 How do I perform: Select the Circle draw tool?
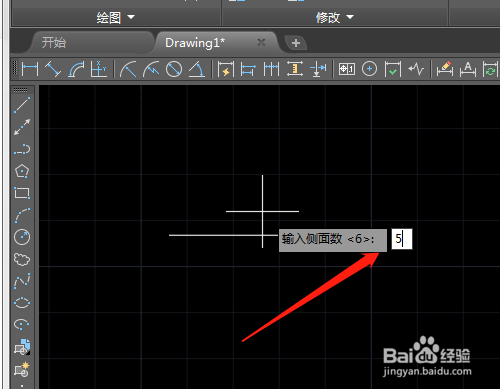22,237
